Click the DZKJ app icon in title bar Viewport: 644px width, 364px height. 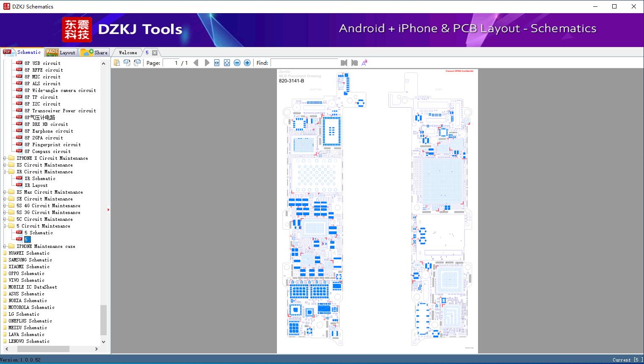point(6,6)
